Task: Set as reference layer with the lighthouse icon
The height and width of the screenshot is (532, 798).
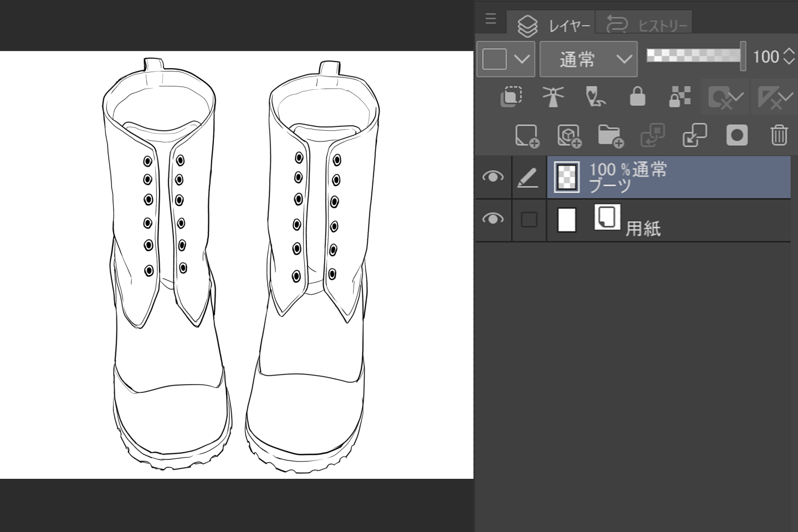Action: tap(553, 96)
